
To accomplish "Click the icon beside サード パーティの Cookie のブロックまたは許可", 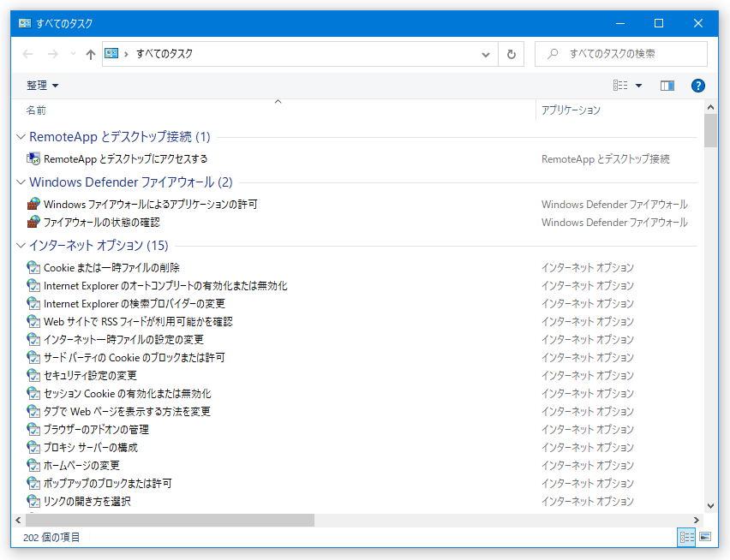I will click(x=33, y=358).
